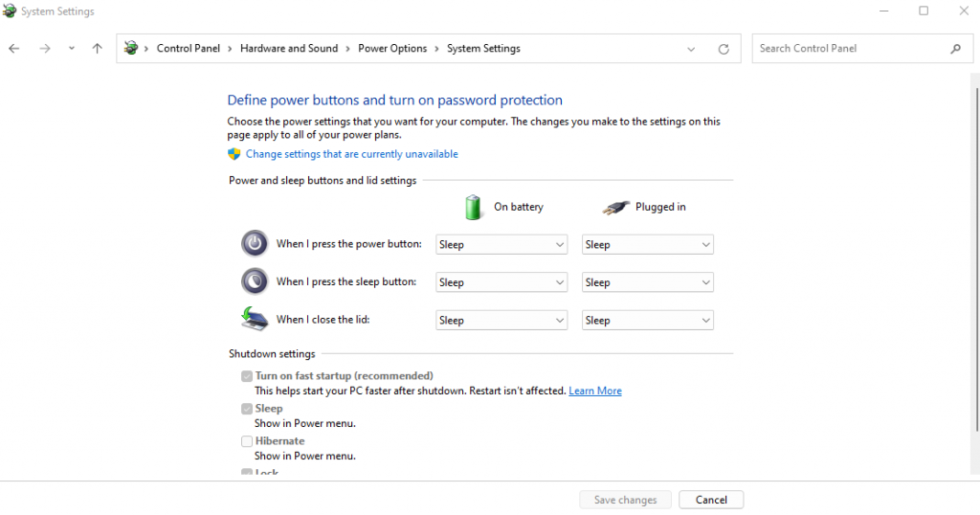
Task: Click the Back navigation arrow
Action: [14, 49]
